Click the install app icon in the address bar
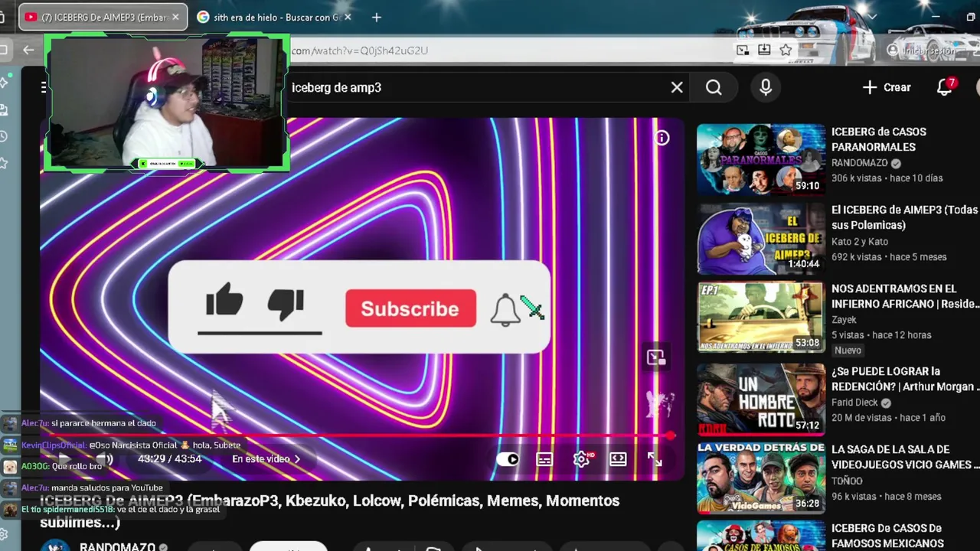 point(764,50)
